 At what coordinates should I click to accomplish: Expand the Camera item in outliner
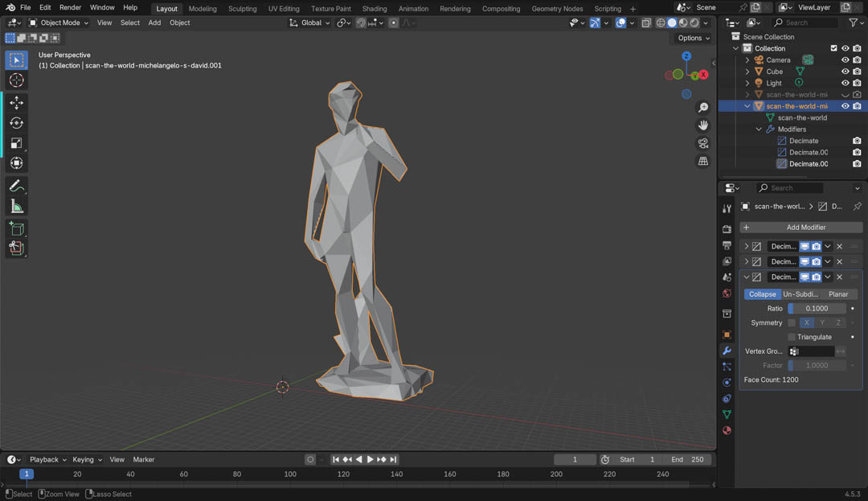point(747,60)
